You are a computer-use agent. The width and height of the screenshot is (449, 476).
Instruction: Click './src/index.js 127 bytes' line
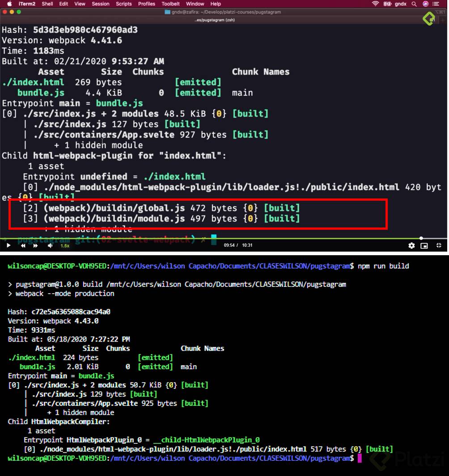[x=117, y=124]
